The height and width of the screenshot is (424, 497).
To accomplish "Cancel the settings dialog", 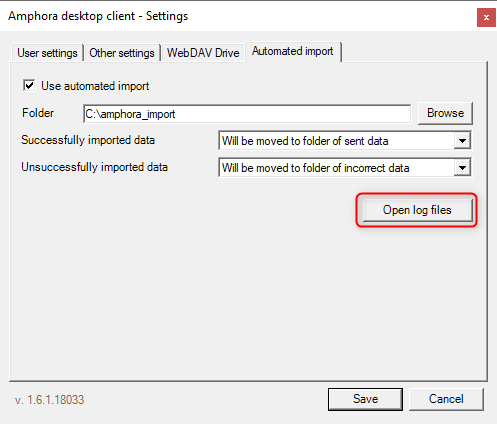I will click(446, 399).
